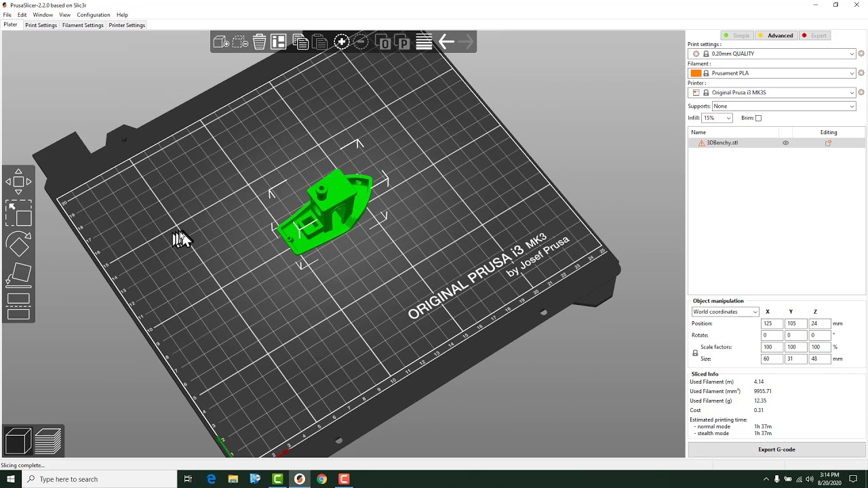Image resolution: width=868 pixels, height=488 pixels.
Task: Click the taskbar search box
Action: point(98,479)
